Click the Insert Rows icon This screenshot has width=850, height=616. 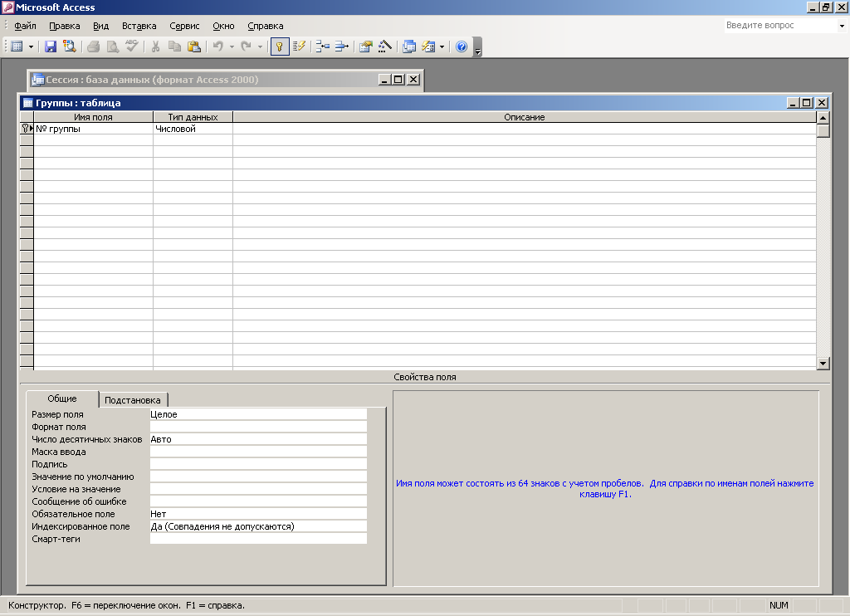pyautogui.click(x=323, y=46)
